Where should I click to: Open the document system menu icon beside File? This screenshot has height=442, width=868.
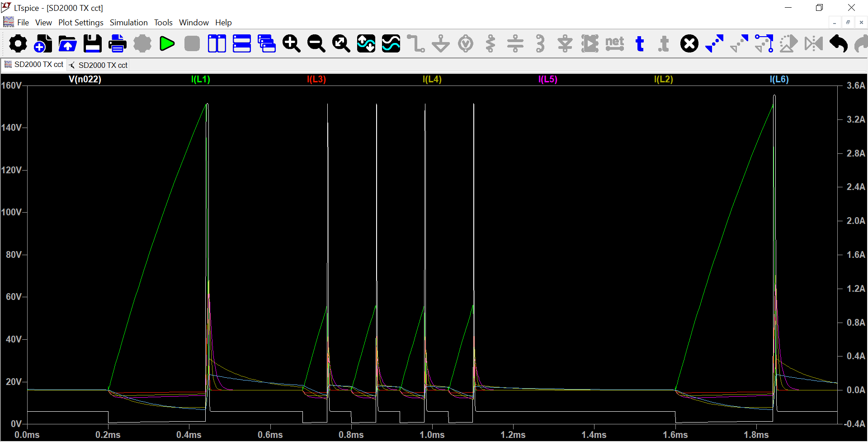click(9, 22)
